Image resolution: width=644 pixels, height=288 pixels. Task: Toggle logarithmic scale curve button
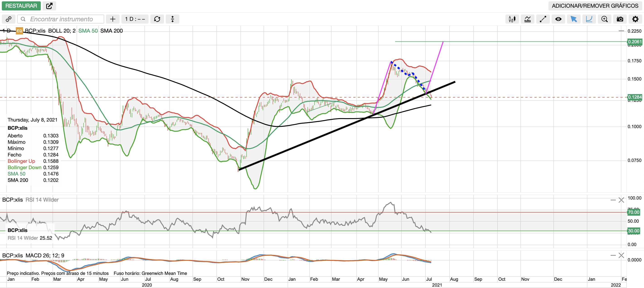[x=589, y=19]
